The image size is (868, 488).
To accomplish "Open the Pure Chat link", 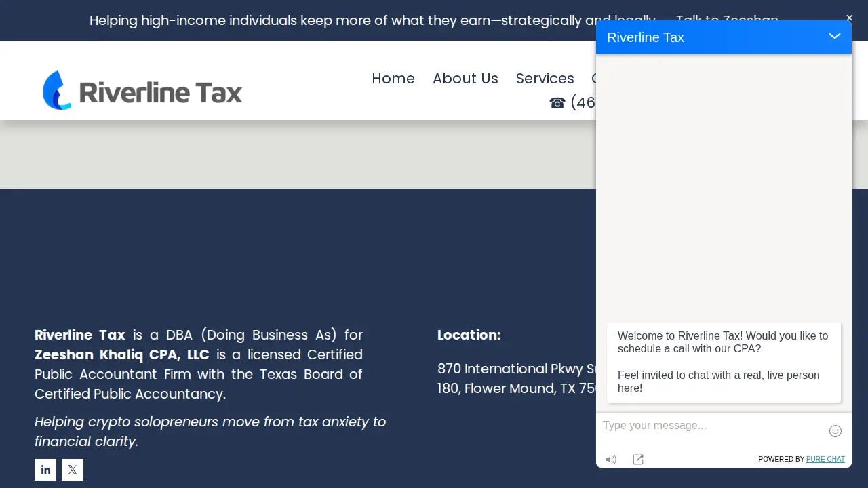I will click(825, 460).
